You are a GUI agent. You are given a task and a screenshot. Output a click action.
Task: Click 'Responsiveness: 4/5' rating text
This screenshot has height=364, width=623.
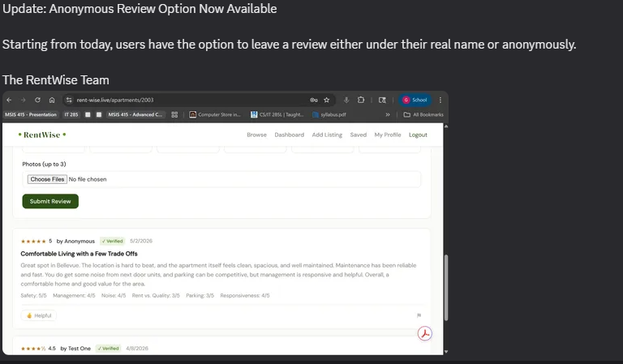(245, 296)
